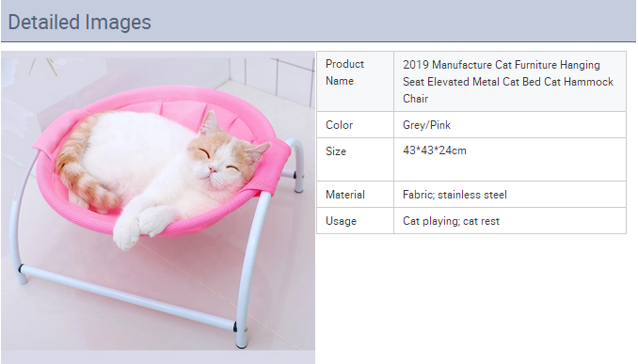638x364 pixels.
Task: Select the Color label cell
Action: click(355, 124)
